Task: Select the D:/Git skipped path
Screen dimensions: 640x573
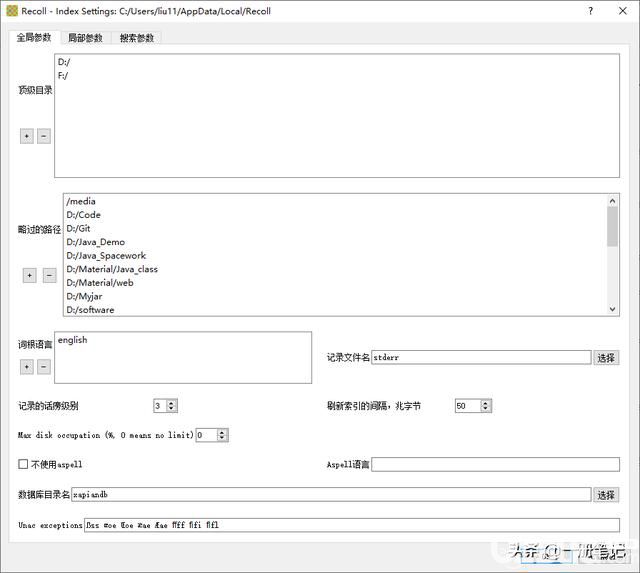Action: [x=78, y=229]
